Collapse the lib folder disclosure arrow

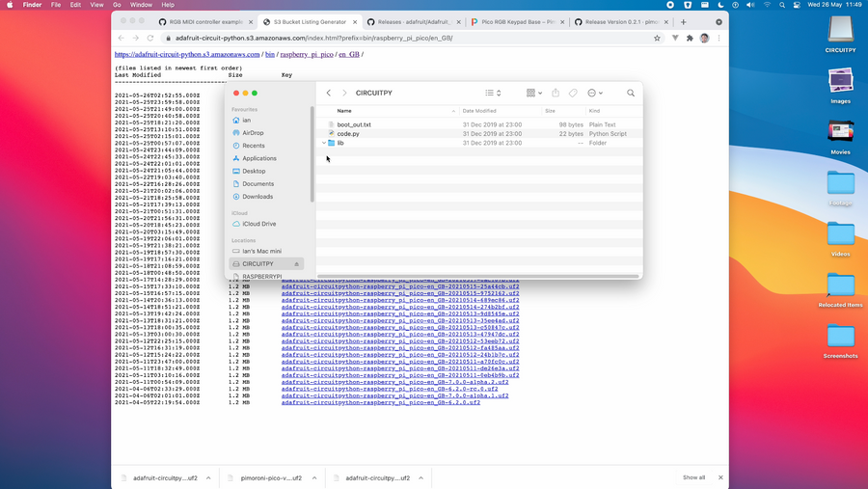point(324,143)
